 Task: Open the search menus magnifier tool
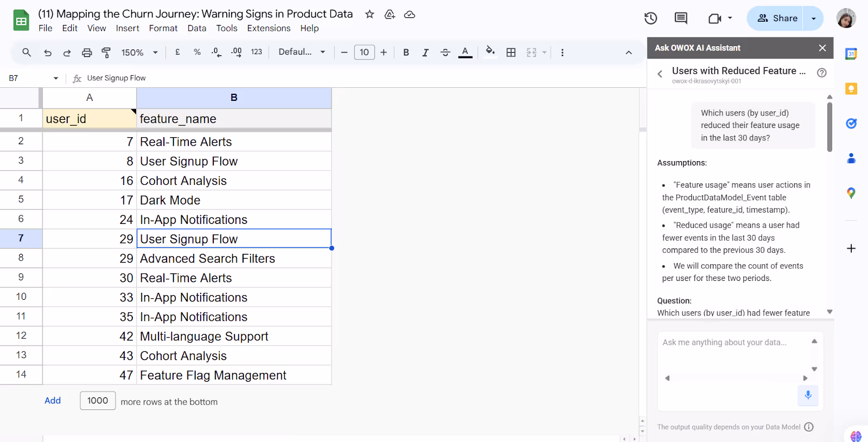27,53
